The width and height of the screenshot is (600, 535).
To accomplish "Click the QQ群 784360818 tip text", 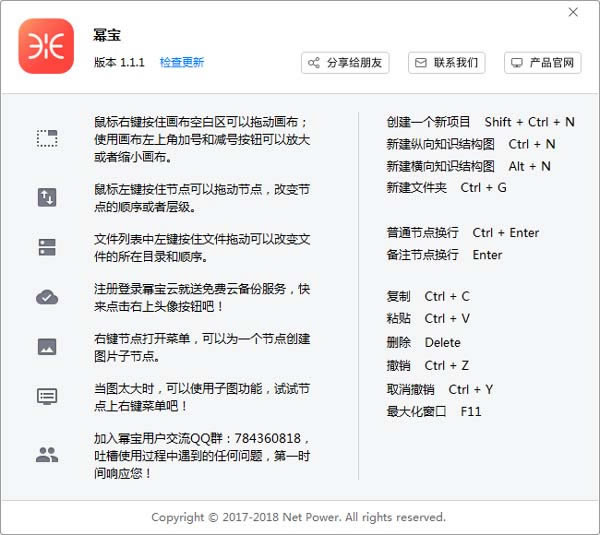I will [x=202, y=456].
